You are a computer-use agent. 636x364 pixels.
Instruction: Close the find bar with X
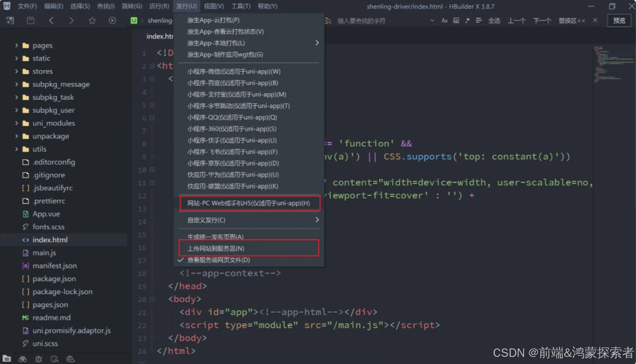tap(595, 20)
